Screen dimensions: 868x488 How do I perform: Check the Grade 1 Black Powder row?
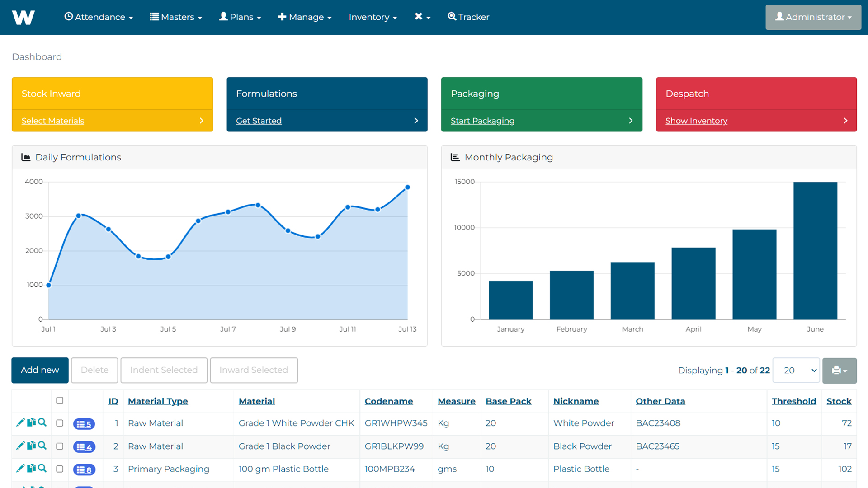(x=60, y=446)
